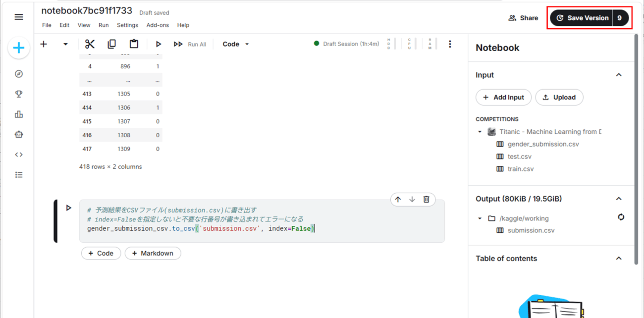Collapse the /kaggle/working folder arrow
This screenshot has width=644, height=318.
pos(480,218)
